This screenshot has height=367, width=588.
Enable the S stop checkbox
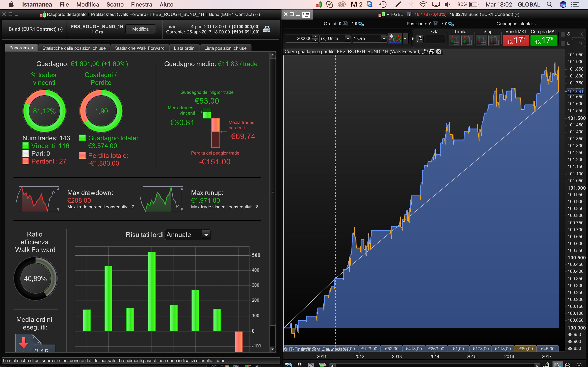pos(563,34)
